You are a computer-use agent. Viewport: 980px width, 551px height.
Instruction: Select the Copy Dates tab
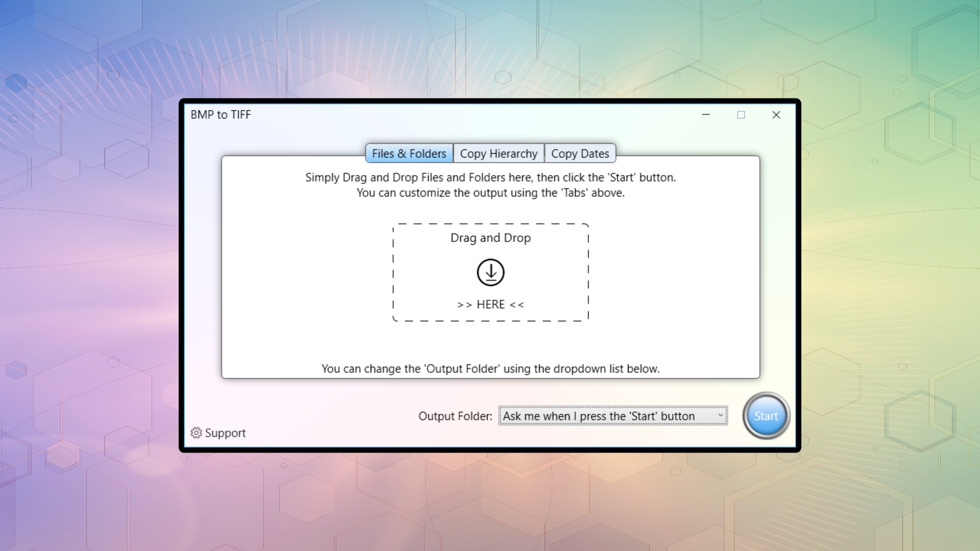[580, 154]
